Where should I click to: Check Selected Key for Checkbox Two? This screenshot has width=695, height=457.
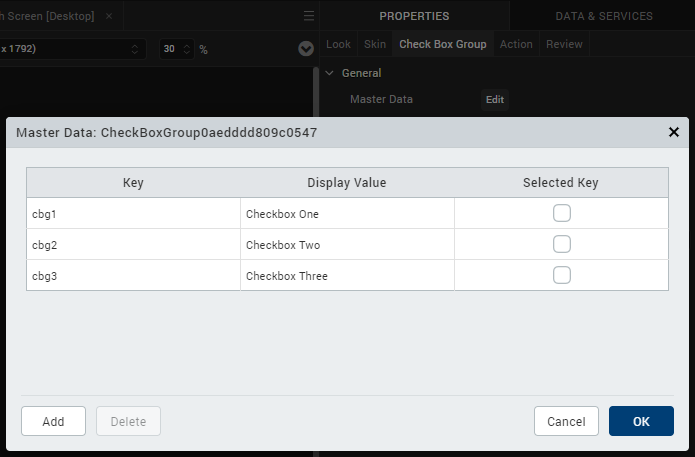point(562,244)
